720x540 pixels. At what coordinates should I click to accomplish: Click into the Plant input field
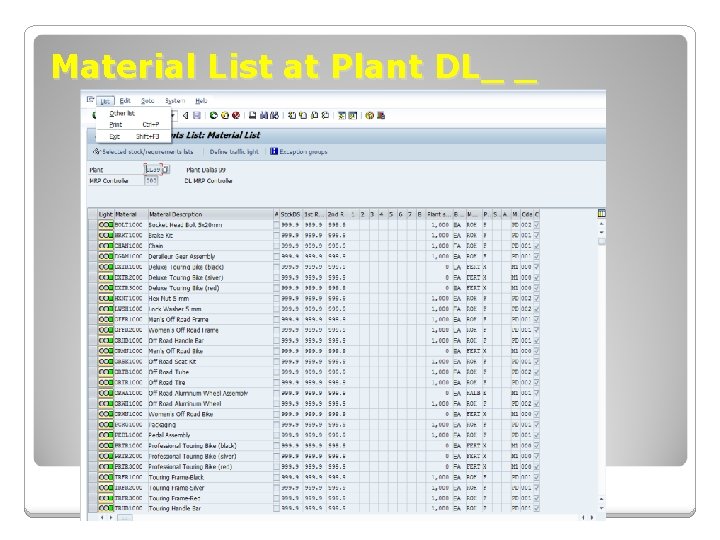click(x=152, y=169)
